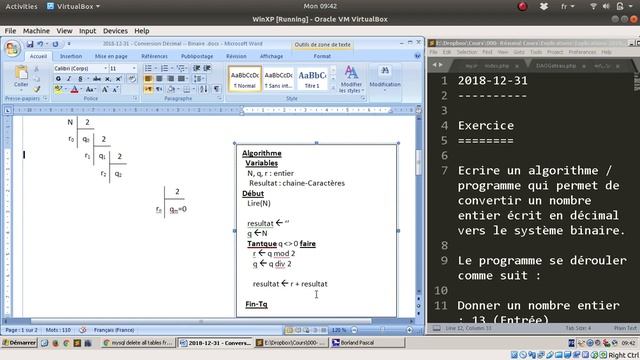Open the fr keyboard layout indicator
The image size is (640, 360).
(567, 6)
